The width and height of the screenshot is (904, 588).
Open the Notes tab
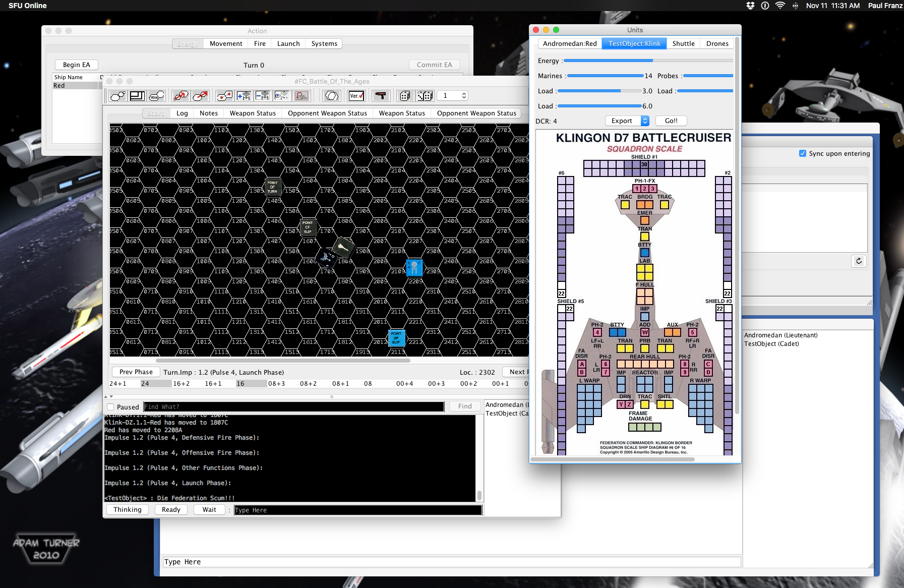point(209,113)
